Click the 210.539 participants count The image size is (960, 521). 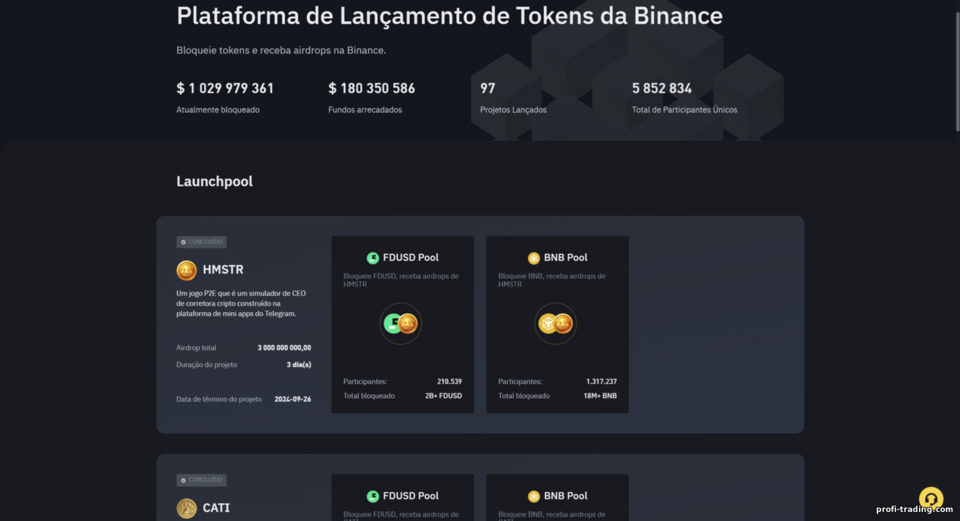click(x=449, y=381)
